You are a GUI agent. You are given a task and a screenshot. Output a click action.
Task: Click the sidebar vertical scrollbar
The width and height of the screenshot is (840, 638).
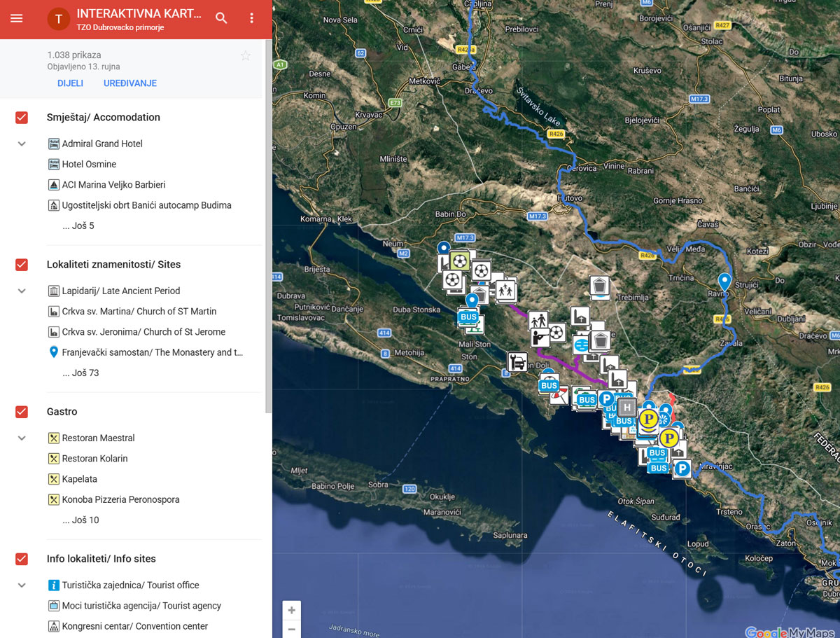[x=268, y=228]
